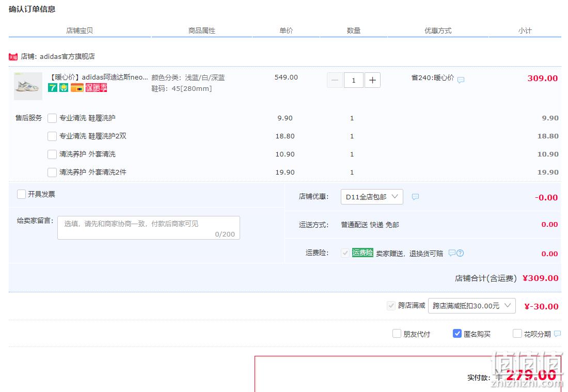568x392 pixels.
Task: Check the 专业清洗 鞋履洗护2双 service box
Action: 52,136
